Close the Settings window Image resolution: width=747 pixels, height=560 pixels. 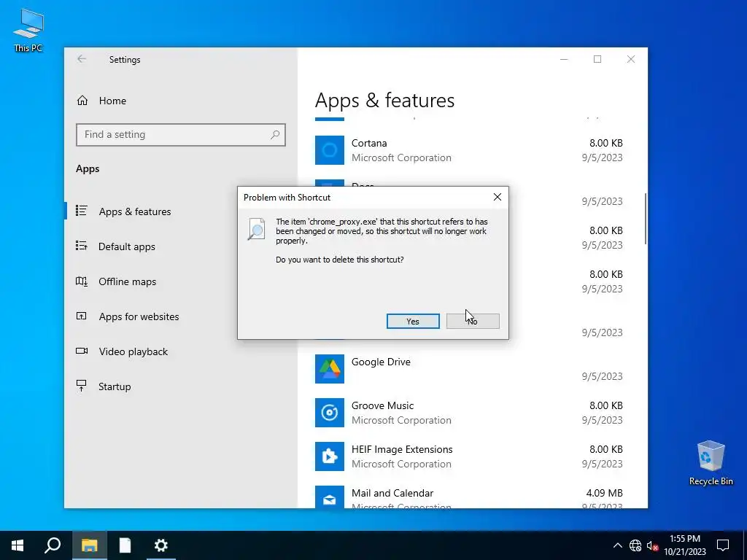point(631,59)
